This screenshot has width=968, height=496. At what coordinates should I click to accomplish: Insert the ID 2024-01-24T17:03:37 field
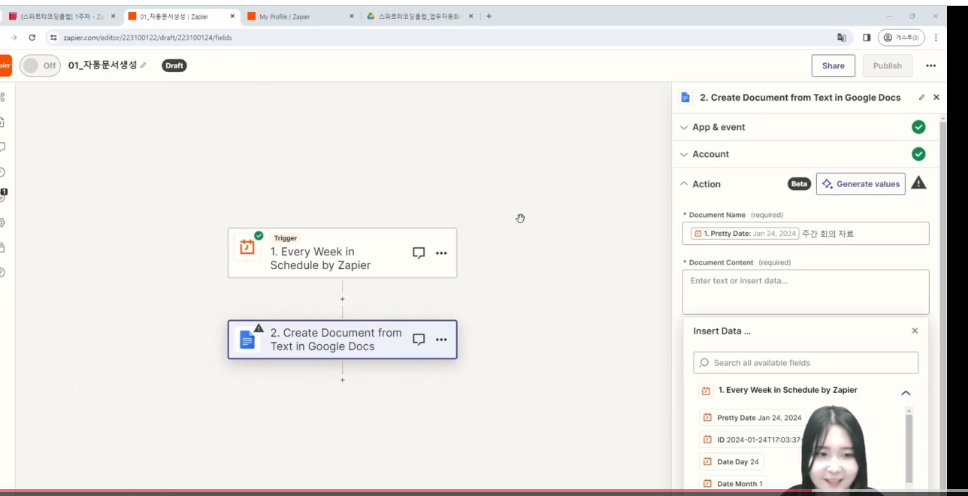pos(751,440)
